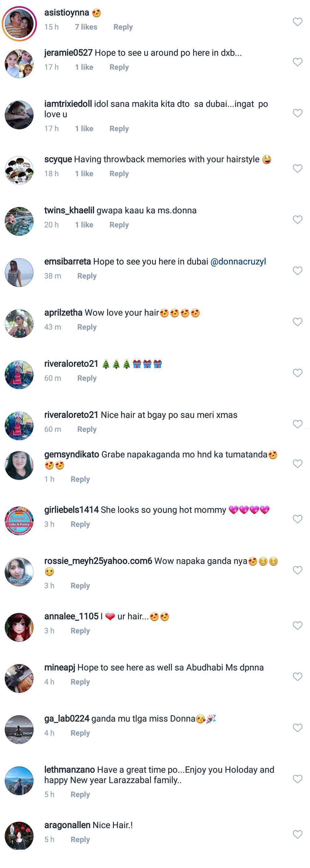The width and height of the screenshot is (310, 868).
Task: Open asistioynna's profile picture with story ring
Action: coord(19,23)
